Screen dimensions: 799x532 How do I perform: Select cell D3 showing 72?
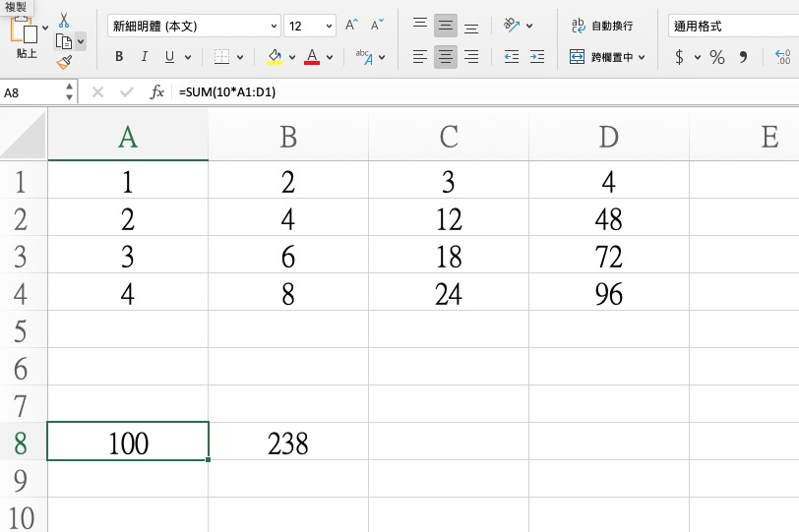609,255
